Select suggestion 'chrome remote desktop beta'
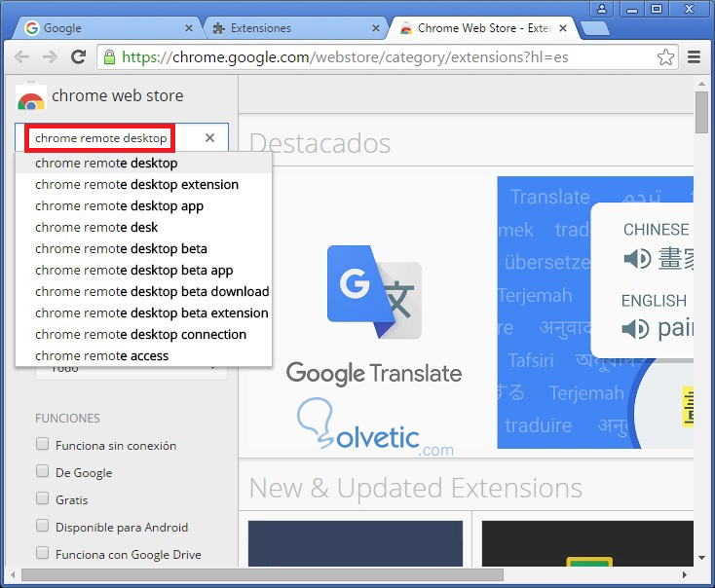Image resolution: width=715 pixels, height=588 pixels. [x=143, y=248]
